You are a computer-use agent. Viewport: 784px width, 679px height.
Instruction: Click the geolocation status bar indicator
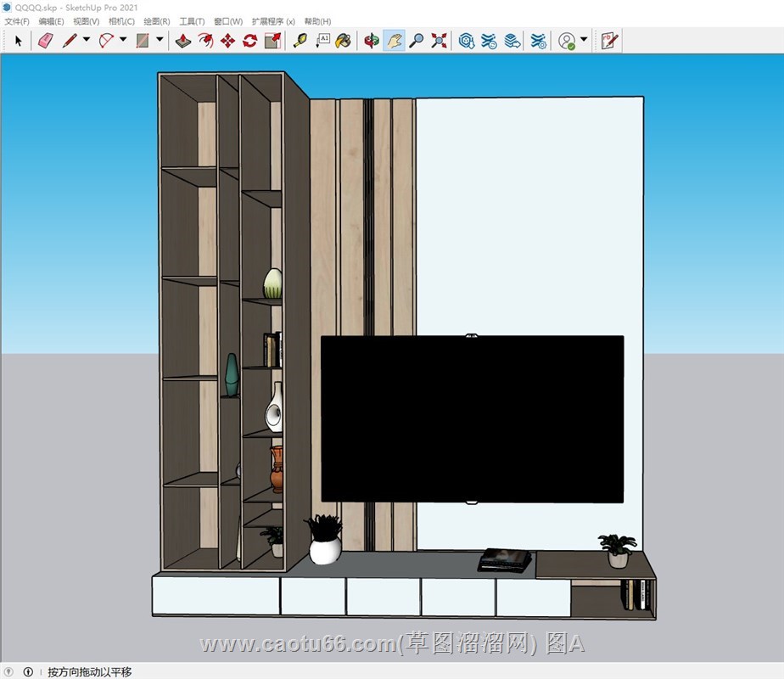click(9, 671)
